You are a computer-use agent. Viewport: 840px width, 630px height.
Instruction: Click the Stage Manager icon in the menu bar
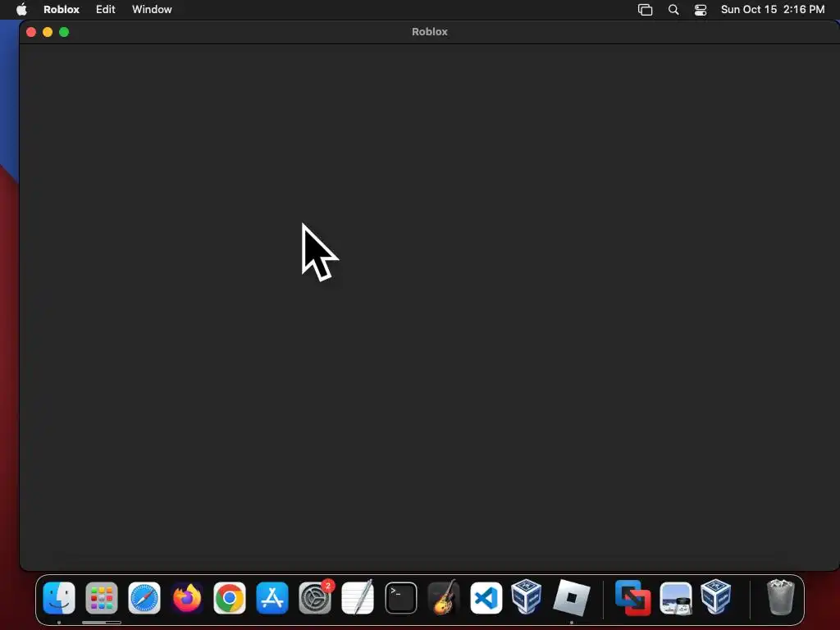[645, 10]
